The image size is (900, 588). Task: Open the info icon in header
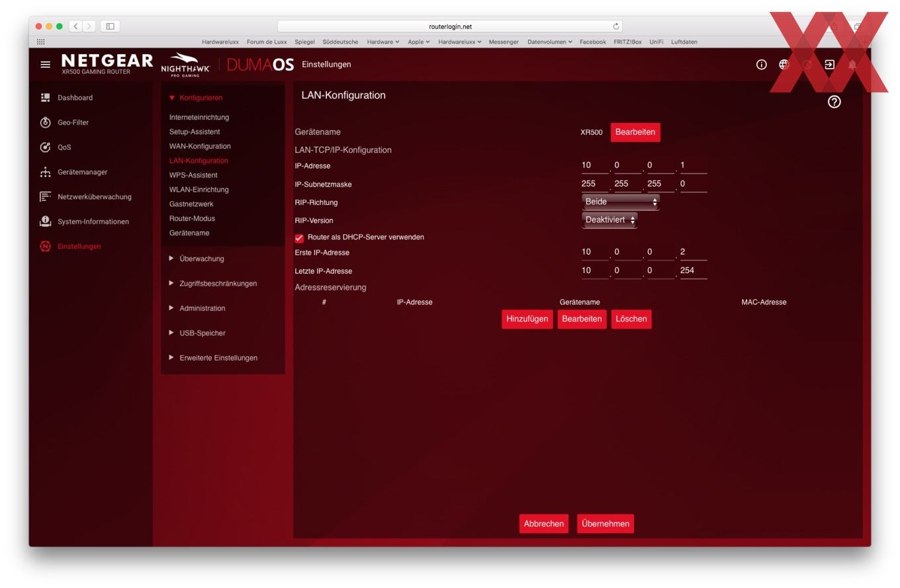(761, 64)
